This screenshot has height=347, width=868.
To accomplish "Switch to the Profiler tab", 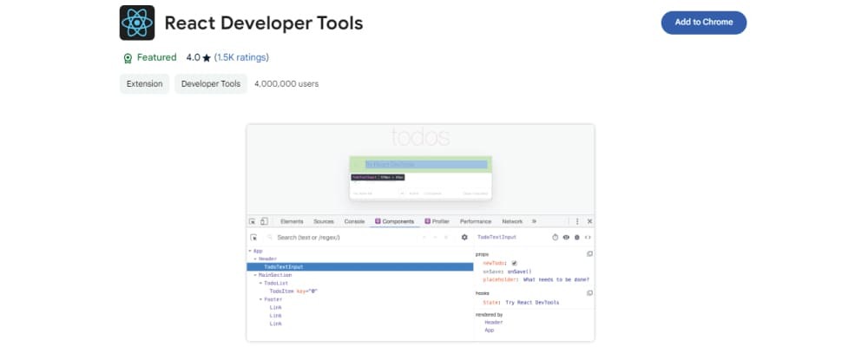I will pos(437,221).
